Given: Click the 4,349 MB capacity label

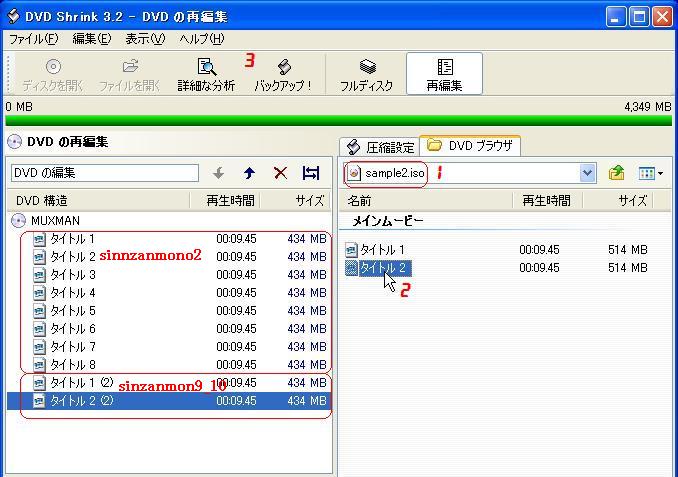Looking at the screenshot, I should coord(648,107).
